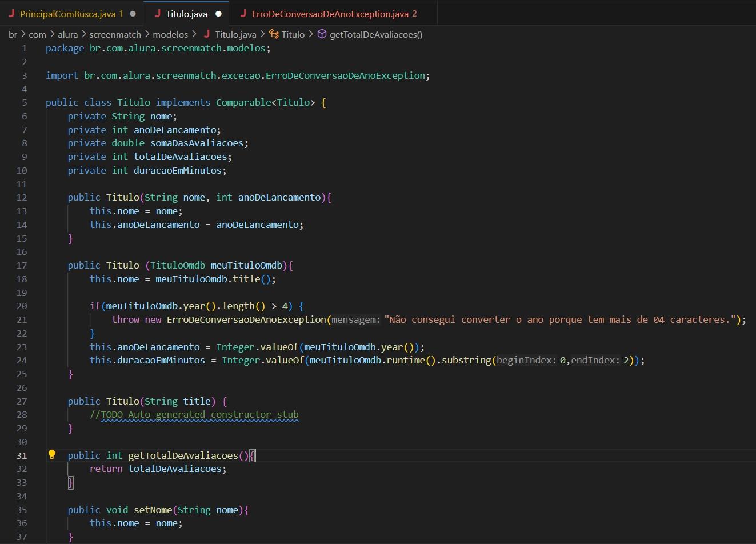The height and width of the screenshot is (544, 756).
Task: Open the ErroDeConversaoDeAnoException.java tab
Action: 330,14
